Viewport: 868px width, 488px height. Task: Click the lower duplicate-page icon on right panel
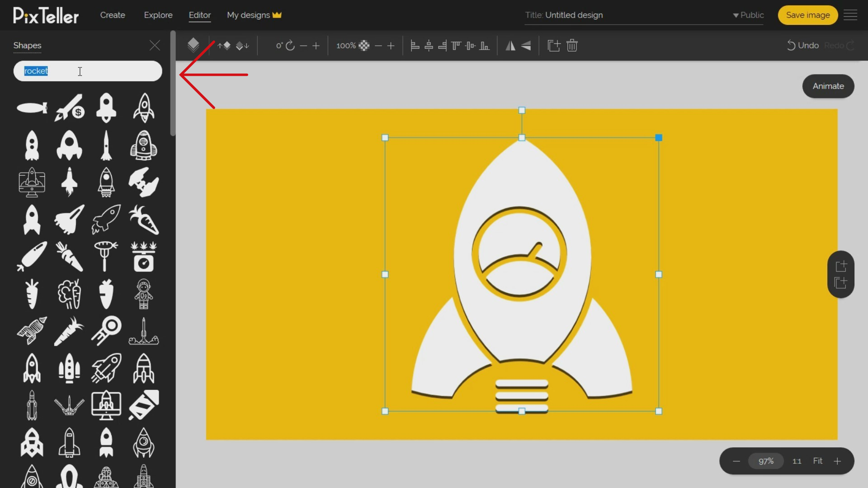(841, 283)
